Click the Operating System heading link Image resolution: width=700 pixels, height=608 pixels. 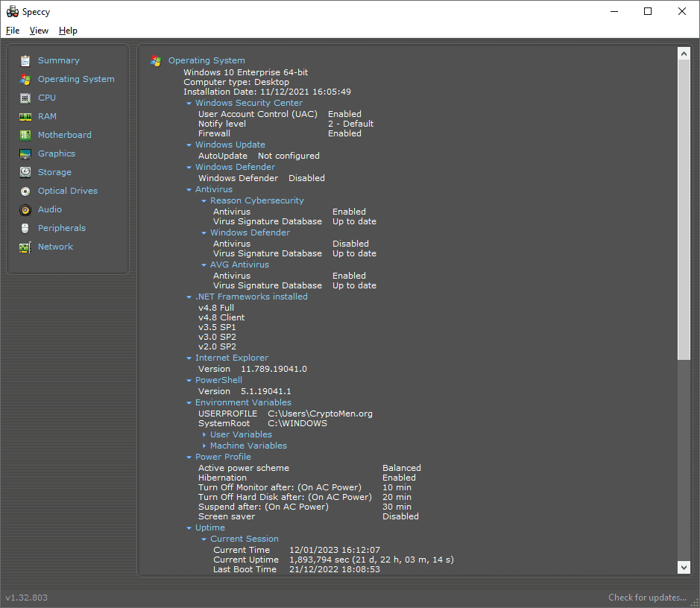206,60
